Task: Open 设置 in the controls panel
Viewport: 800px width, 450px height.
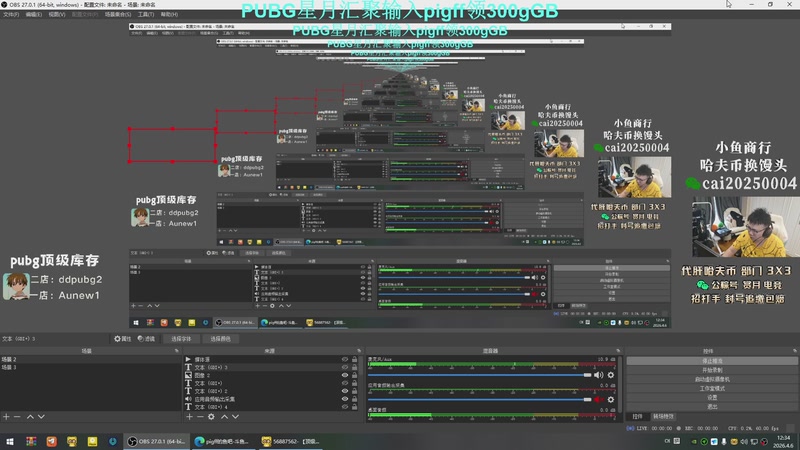Action: pos(712,397)
